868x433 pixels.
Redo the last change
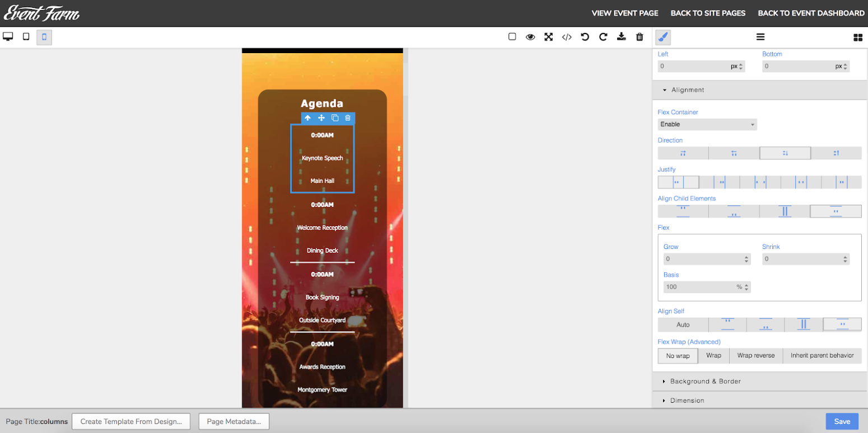(x=603, y=37)
